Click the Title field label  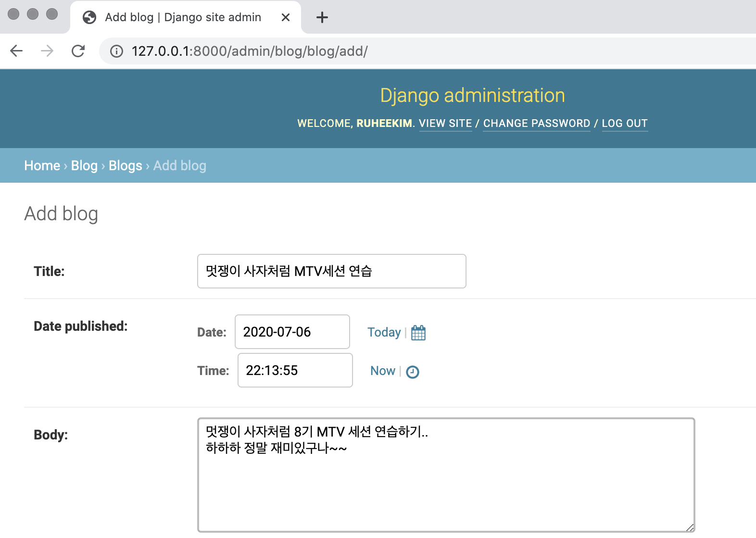pyautogui.click(x=49, y=271)
